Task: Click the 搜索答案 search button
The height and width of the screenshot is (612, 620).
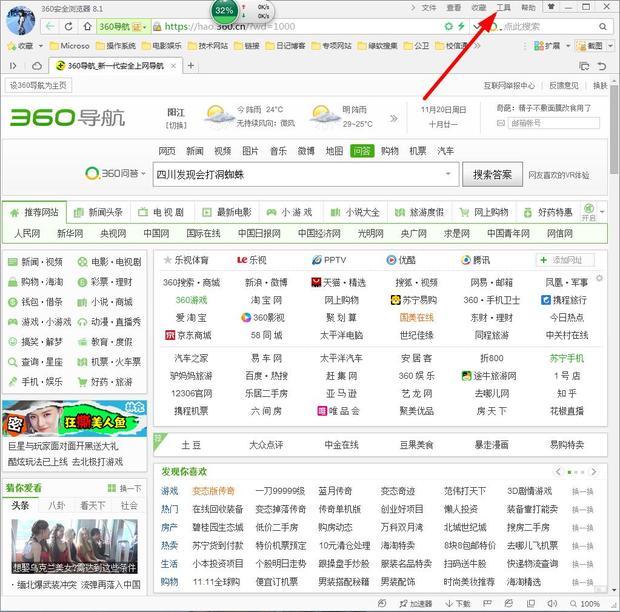Action: click(x=492, y=174)
